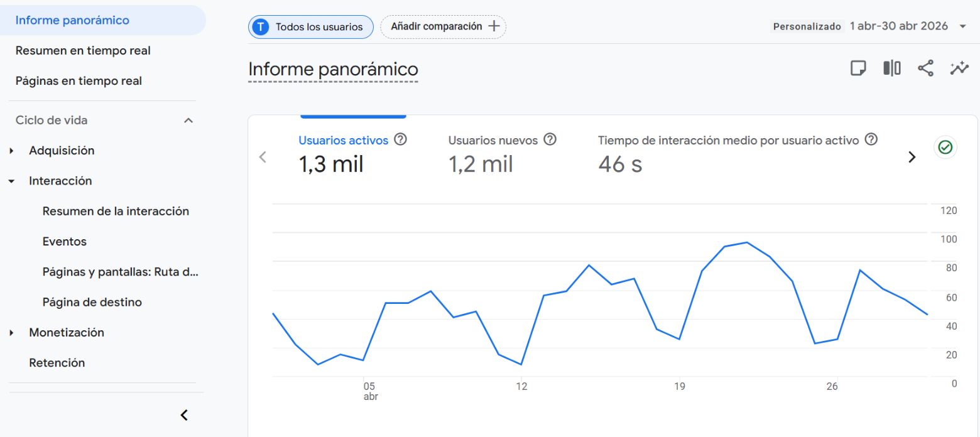Open the Retención report
Screen dimensions: 980x437
57,362
